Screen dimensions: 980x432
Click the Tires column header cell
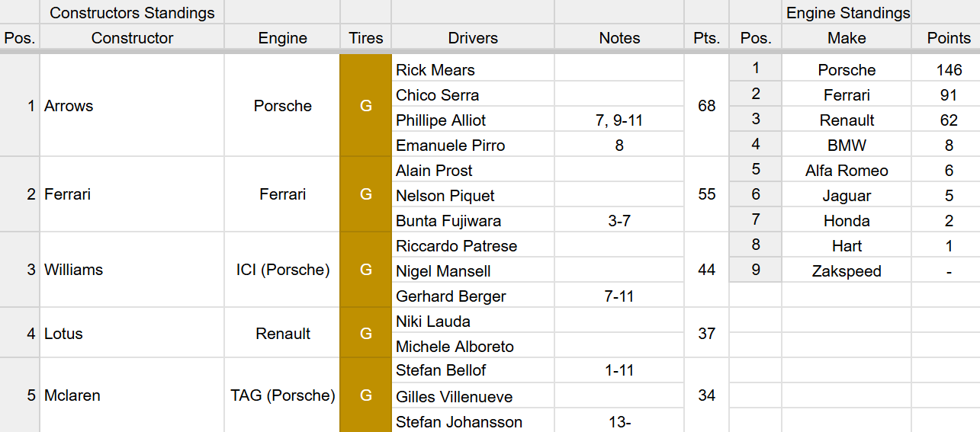[366, 38]
